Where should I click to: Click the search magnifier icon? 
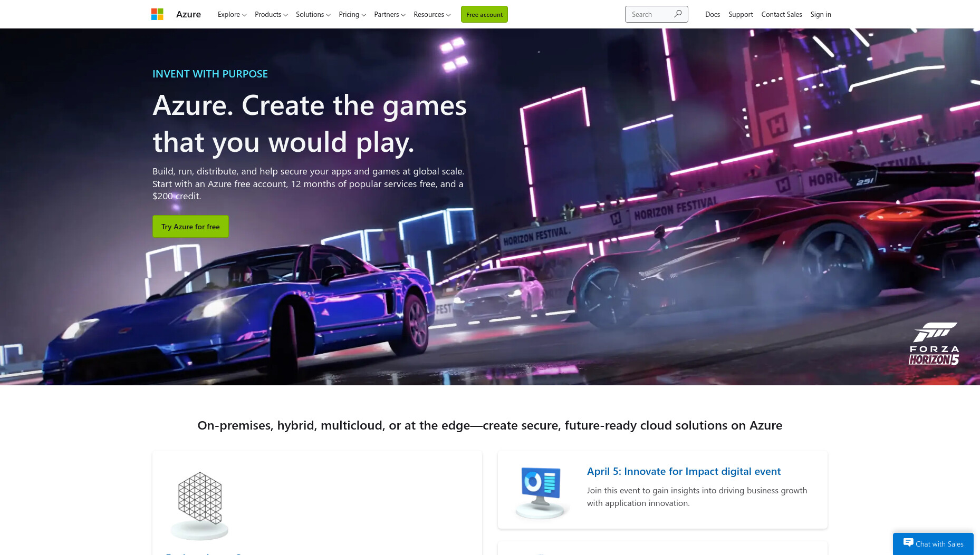click(x=678, y=14)
